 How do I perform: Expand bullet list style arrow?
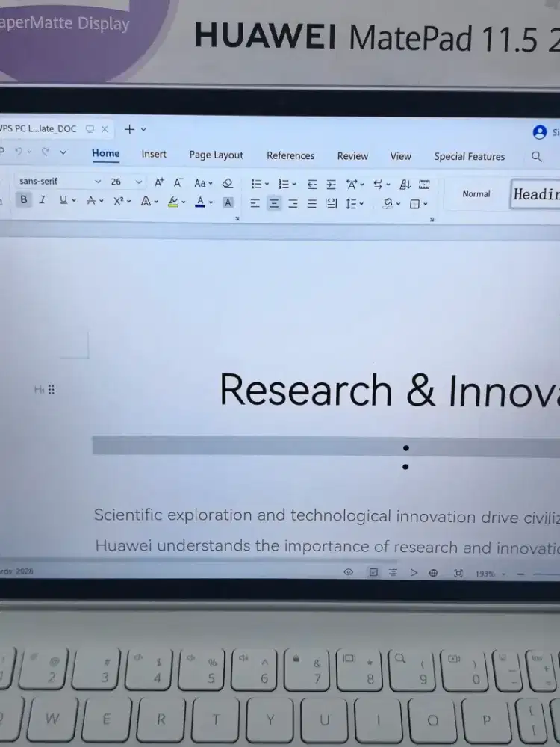[267, 185]
